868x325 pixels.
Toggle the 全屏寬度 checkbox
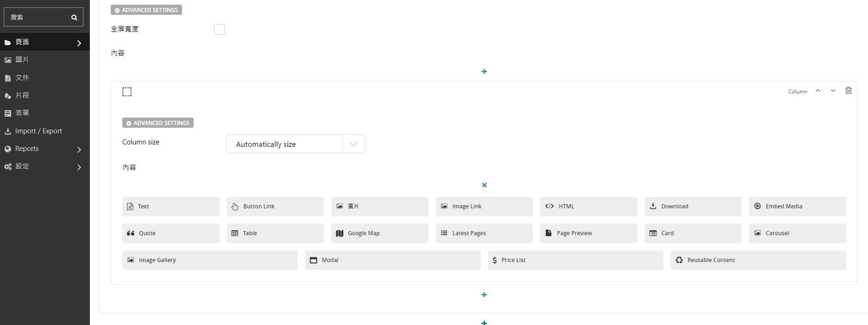220,30
